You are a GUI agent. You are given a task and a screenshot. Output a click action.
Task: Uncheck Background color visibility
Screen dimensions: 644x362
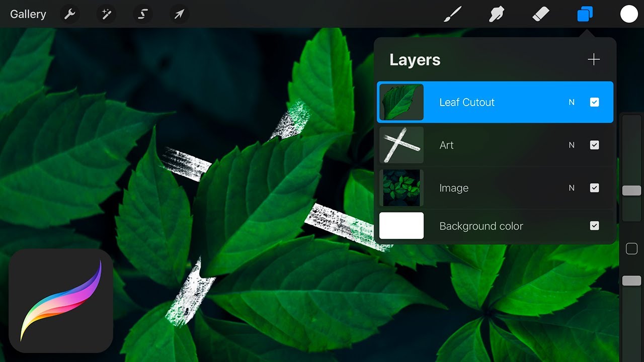[594, 226]
